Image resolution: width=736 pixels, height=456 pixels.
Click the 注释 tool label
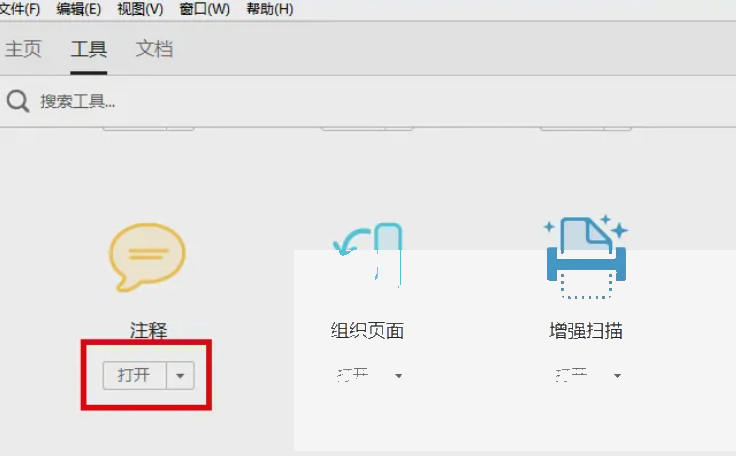(148, 331)
